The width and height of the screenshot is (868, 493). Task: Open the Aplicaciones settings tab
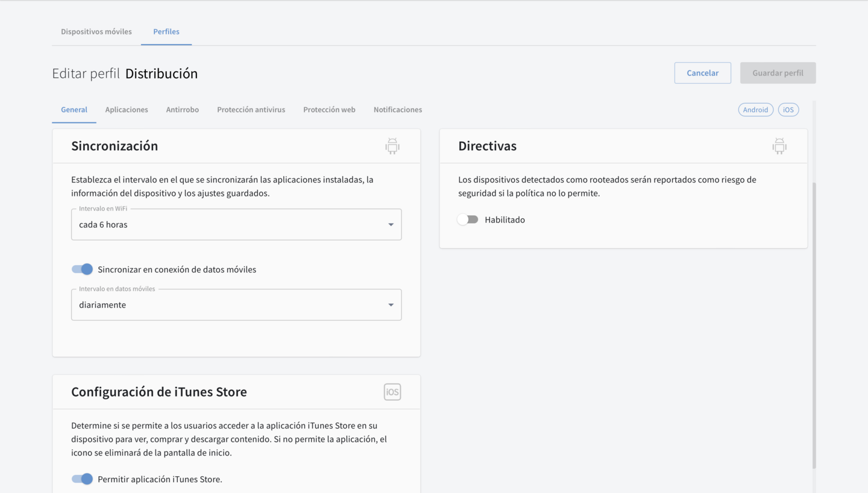point(127,110)
